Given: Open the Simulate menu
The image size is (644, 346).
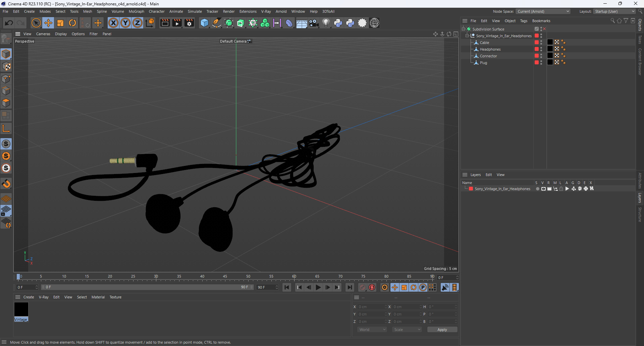Looking at the screenshot, I should coord(195,11).
